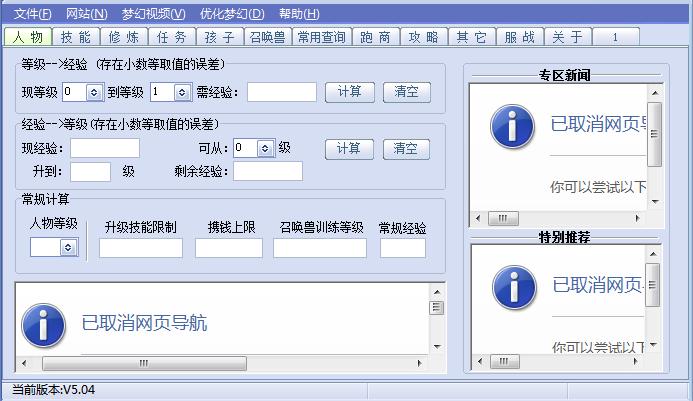
Task: Switch to the 修炼 tab
Action: tap(124, 37)
